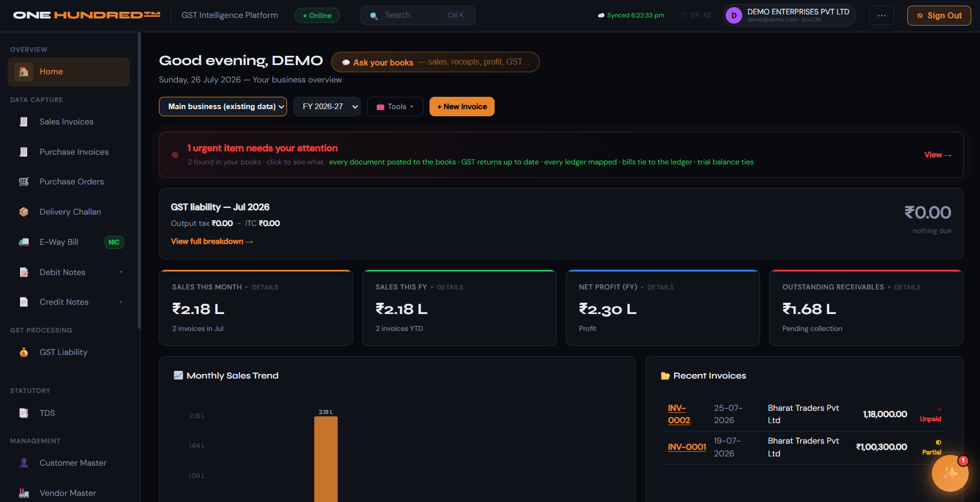The height and width of the screenshot is (502, 980).
Task: Click the Monthly Sales Trend chart icon
Action: tap(178, 375)
